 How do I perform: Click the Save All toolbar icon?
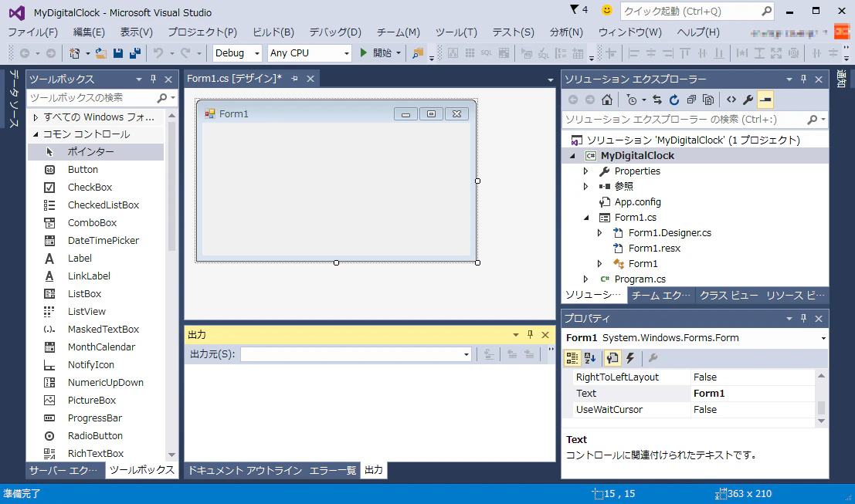tap(135, 52)
